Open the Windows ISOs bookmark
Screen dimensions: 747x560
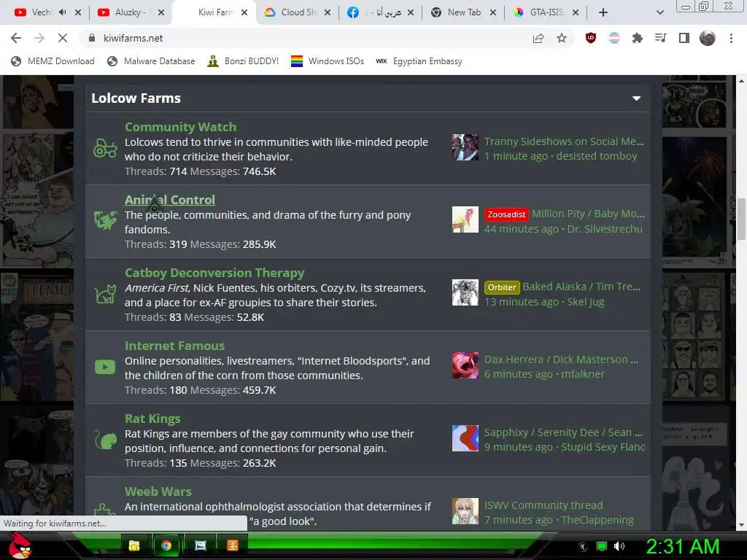tap(328, 61)
